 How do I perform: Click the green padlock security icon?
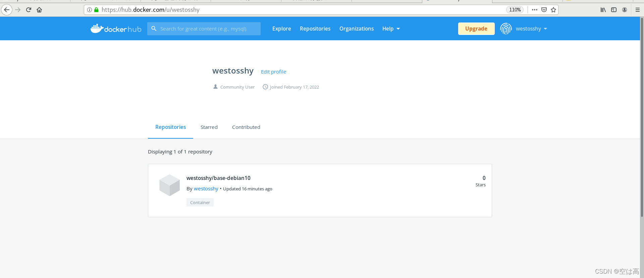(96, 10)
